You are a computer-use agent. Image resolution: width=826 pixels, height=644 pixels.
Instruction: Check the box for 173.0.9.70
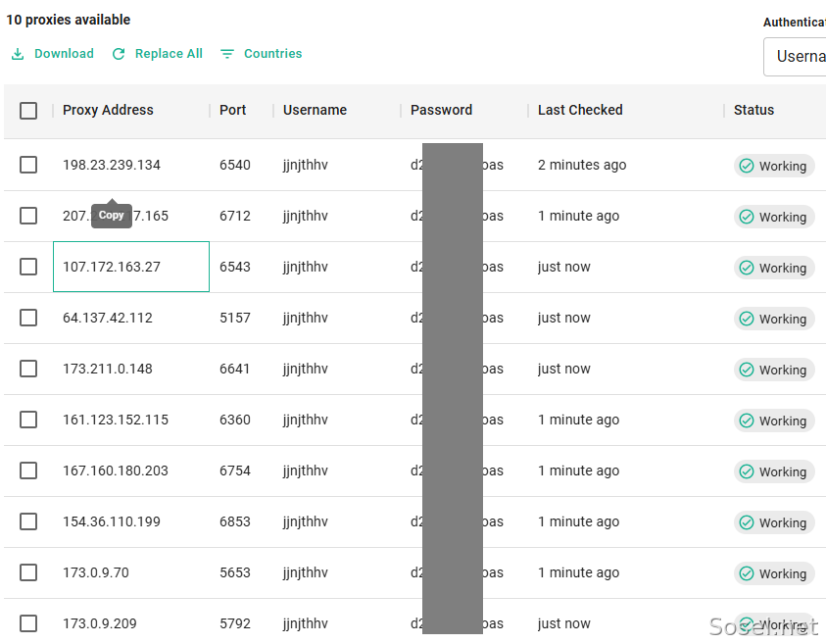28,572
